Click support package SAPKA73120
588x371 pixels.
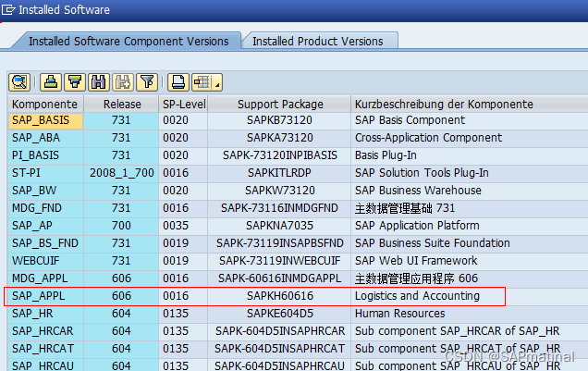coord(280,138)
